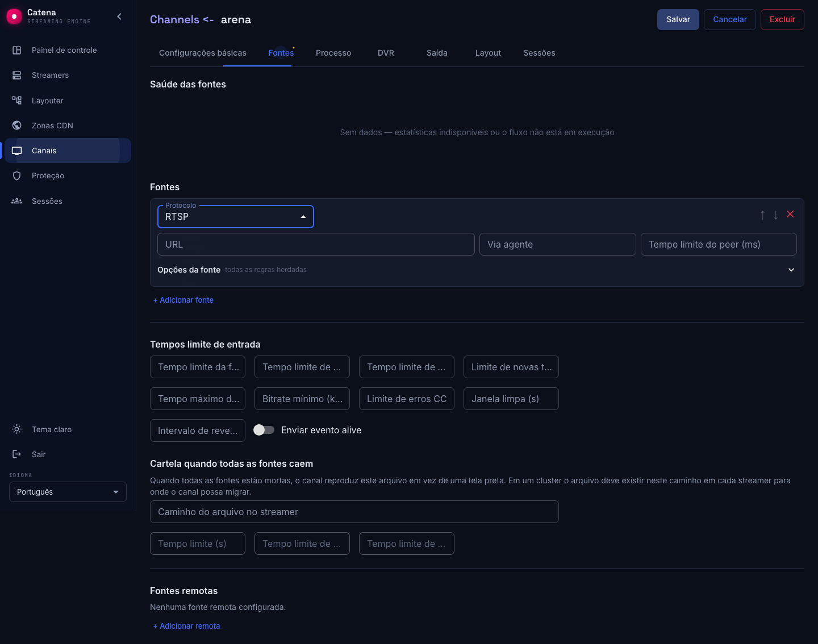Viewport: 818px width, 644px height.
Task: Toggle Enviar evento alive switch
Action: (x=264, y=430)
